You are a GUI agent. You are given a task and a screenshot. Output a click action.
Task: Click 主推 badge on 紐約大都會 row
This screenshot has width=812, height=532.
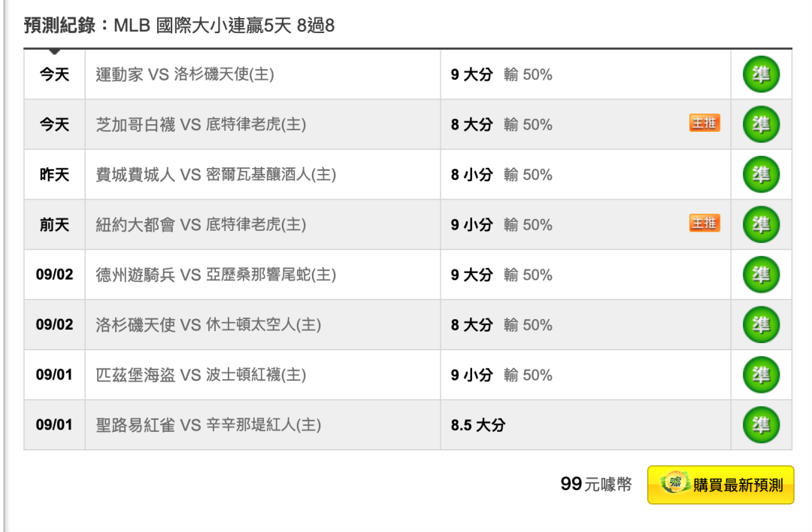click(704, 223)
